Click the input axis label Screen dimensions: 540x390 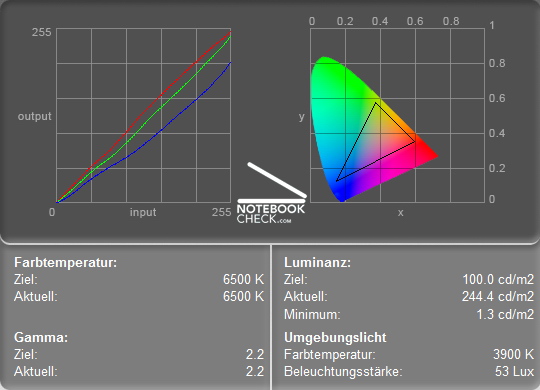(x=143, y=212)
